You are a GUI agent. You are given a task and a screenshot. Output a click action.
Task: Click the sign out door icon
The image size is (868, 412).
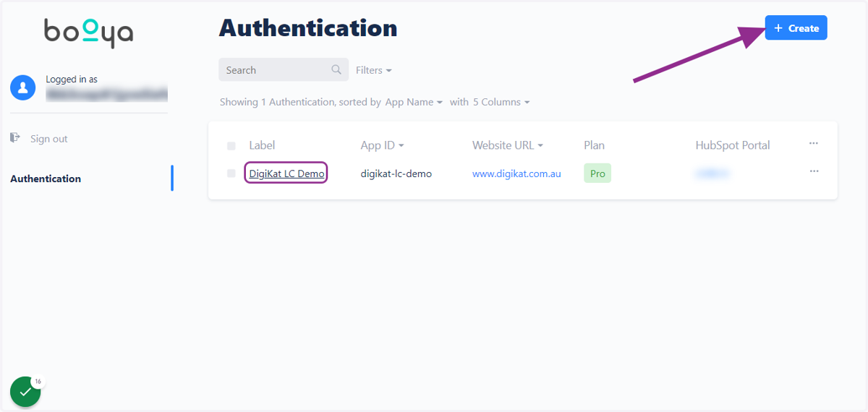(x=15, y=137)
